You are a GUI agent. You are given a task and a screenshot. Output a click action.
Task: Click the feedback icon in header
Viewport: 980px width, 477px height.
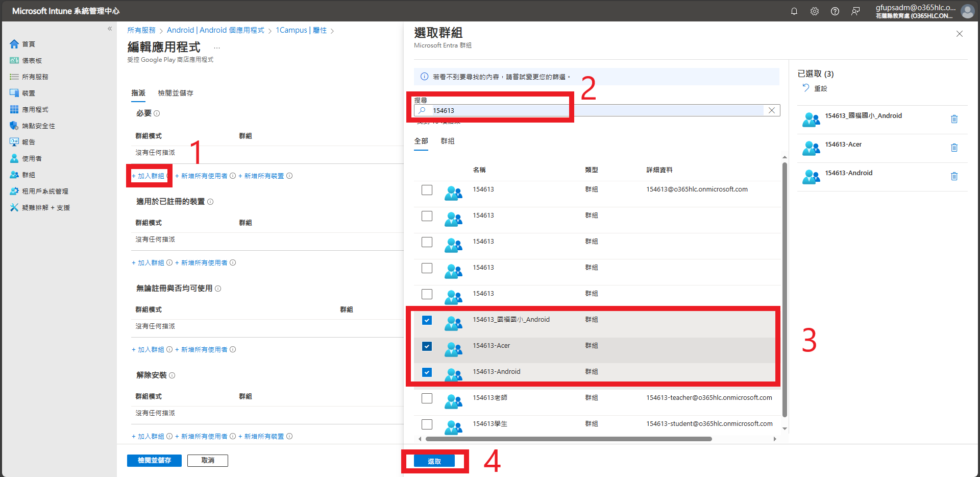point(855,11)
